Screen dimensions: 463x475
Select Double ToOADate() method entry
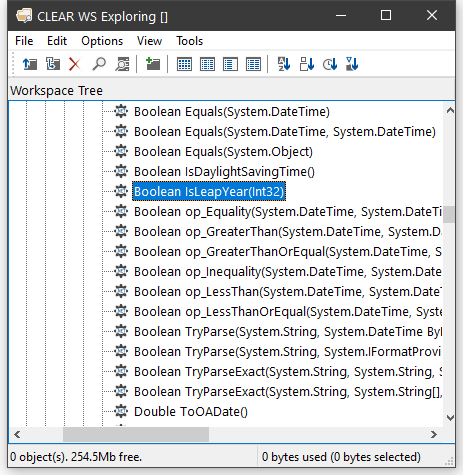[191, 412]
